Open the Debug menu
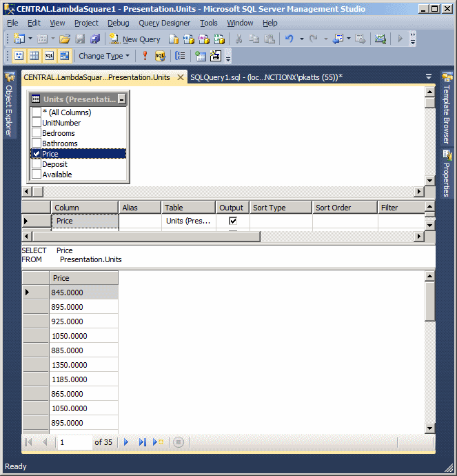The height and width of the screenshot is (476, 457). (119, 23)
